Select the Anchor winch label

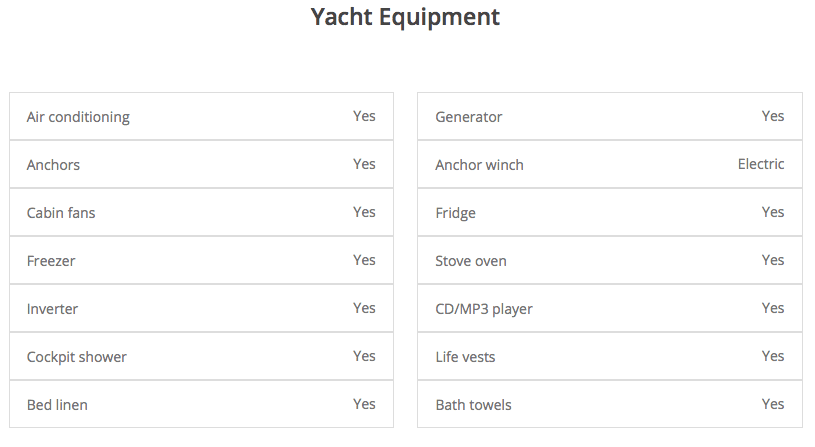(479, 165)
